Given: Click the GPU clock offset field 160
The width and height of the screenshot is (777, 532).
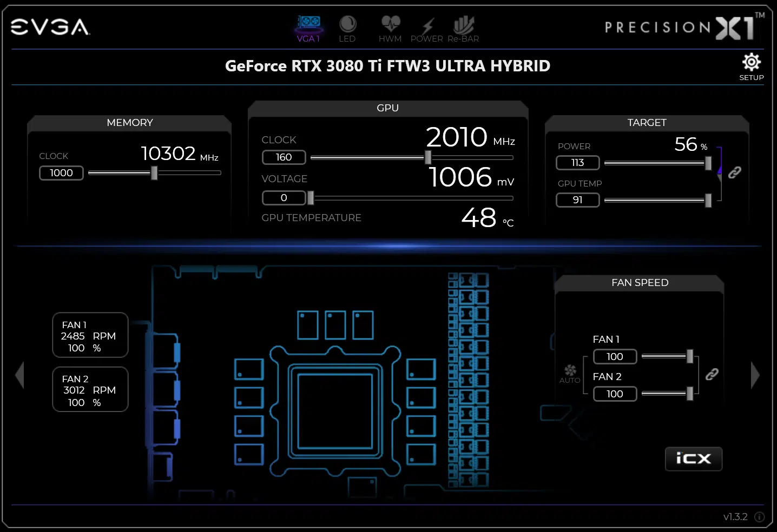Looking at the screenshot, I should pyautogui.click(x=284, y=157).
